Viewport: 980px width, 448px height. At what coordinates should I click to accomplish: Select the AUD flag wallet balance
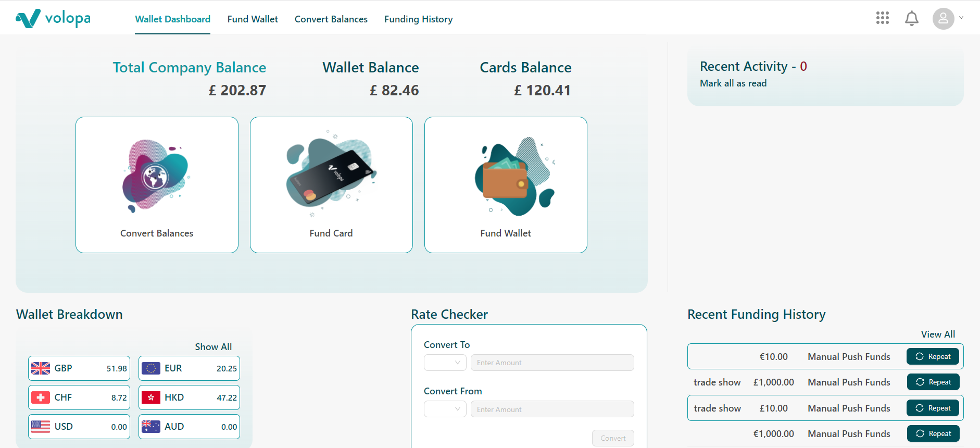(189, 427)
